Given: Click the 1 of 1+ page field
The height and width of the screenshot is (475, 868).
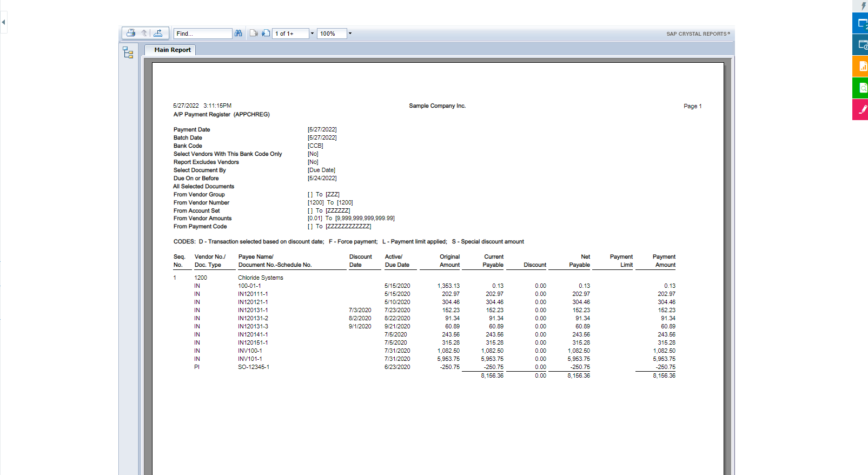Looking at the screenshot, I should 290,34.
